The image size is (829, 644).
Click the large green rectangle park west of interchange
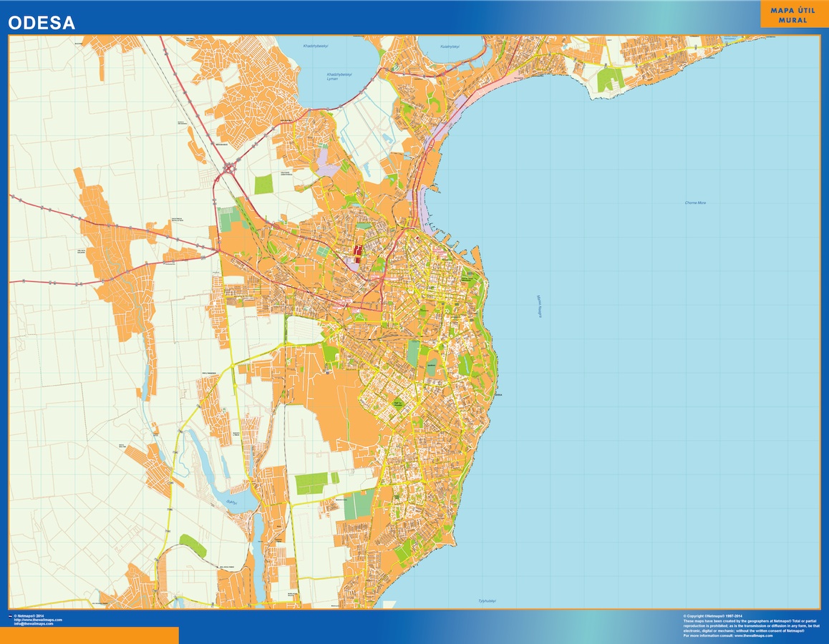(264, 184)
